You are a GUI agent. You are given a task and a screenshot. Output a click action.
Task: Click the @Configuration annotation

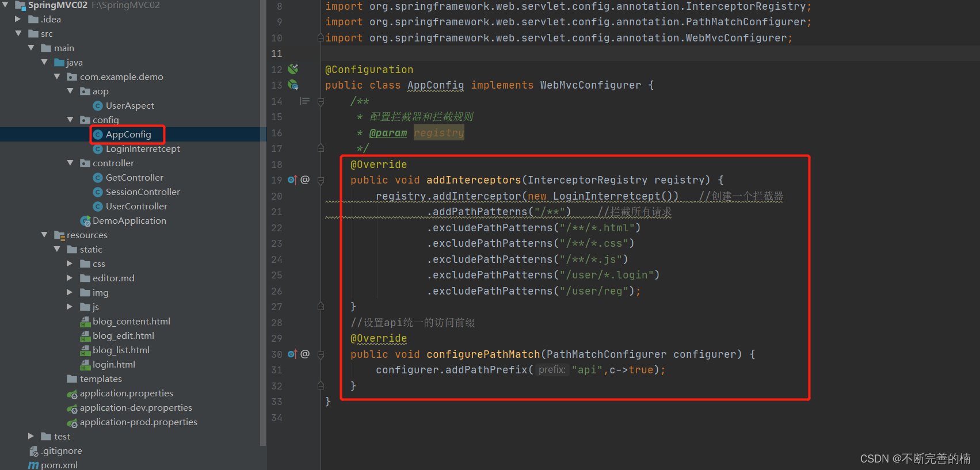click(369, 70)
